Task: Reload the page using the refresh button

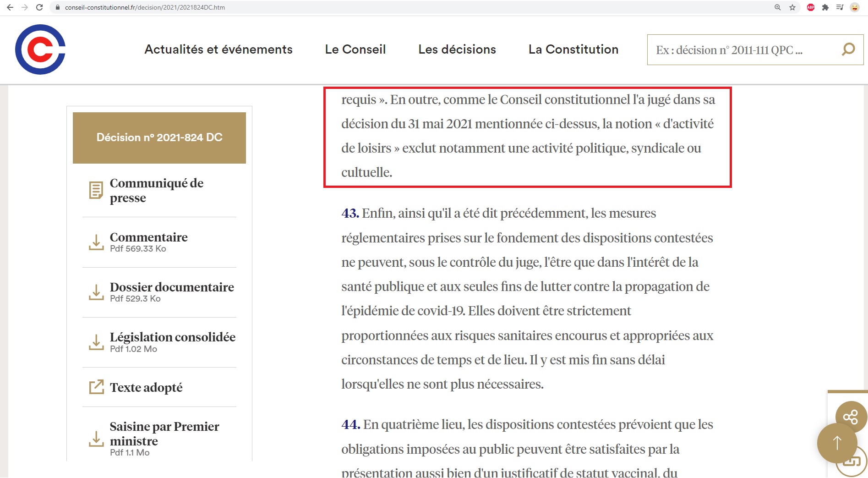Action: [x=39, y=7]
